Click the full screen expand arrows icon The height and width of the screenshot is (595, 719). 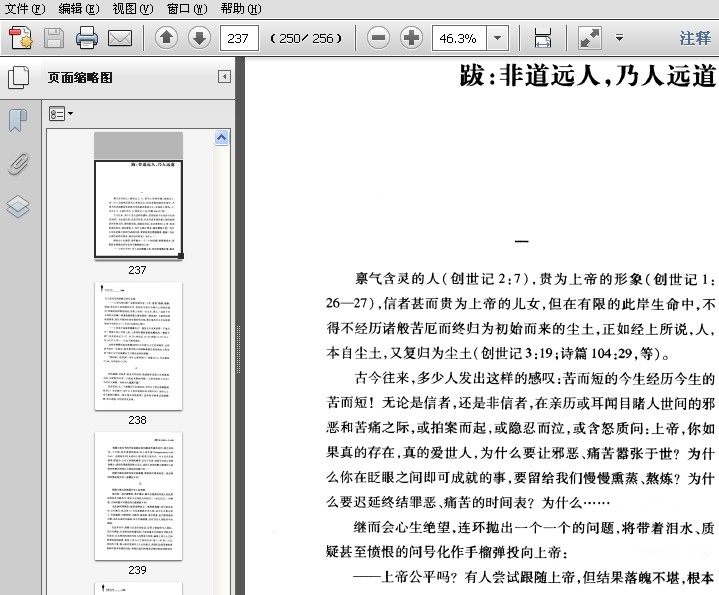(590, 38)
